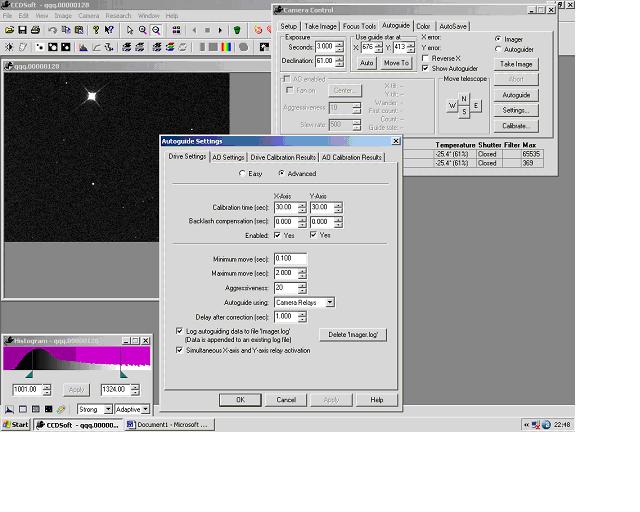Select the Advanced radio option
Screen dimensions: 640x512
coord(281,174)
